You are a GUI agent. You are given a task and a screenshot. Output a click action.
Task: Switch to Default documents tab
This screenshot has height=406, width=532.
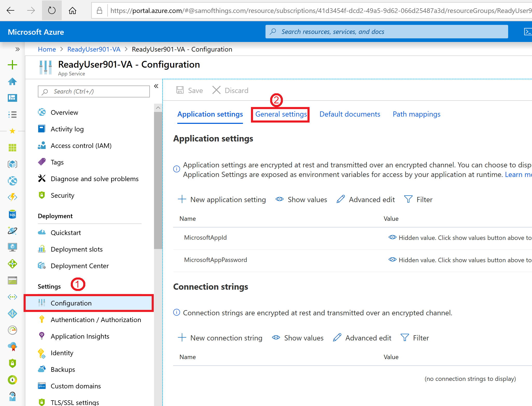coord(350,114)
